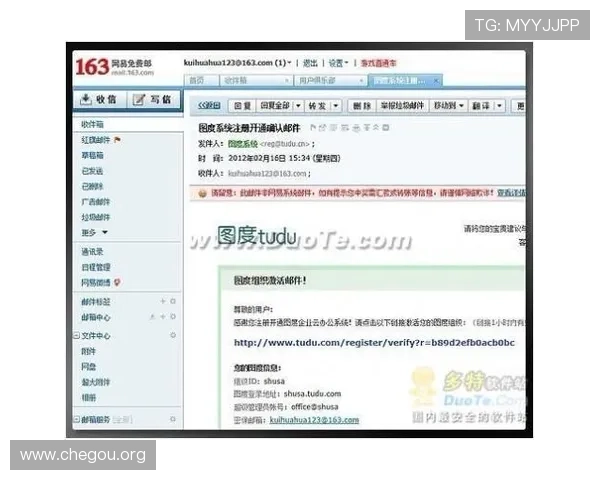Open the 红旗邮件 flagged mail folder
This screenshot has width=600, height=480.
96,140
